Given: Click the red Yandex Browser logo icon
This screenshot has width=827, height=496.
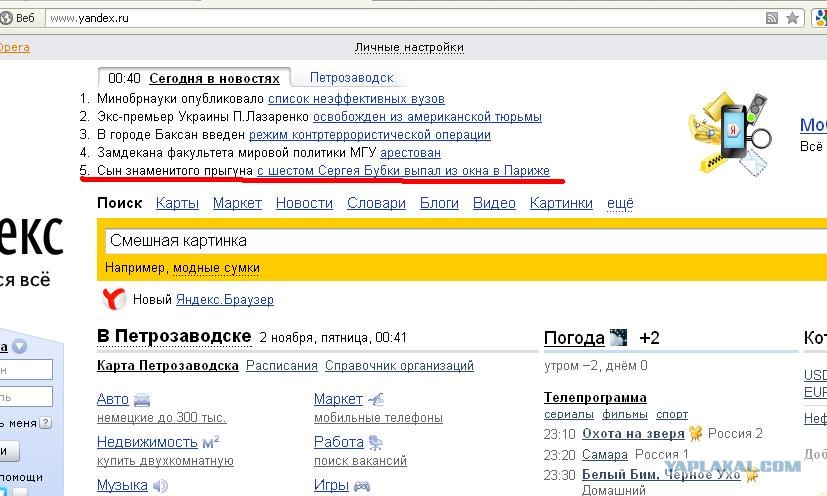Looking at the screenshot, I should point(114,298).
